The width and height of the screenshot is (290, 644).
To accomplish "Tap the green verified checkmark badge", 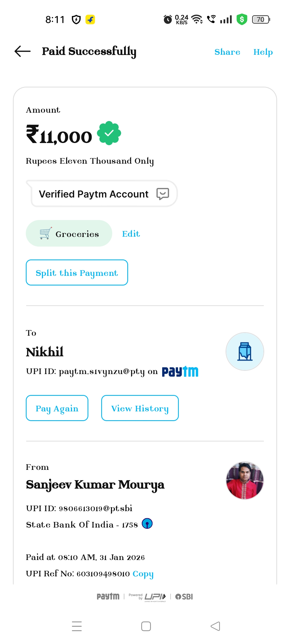I will coord(109,133).
